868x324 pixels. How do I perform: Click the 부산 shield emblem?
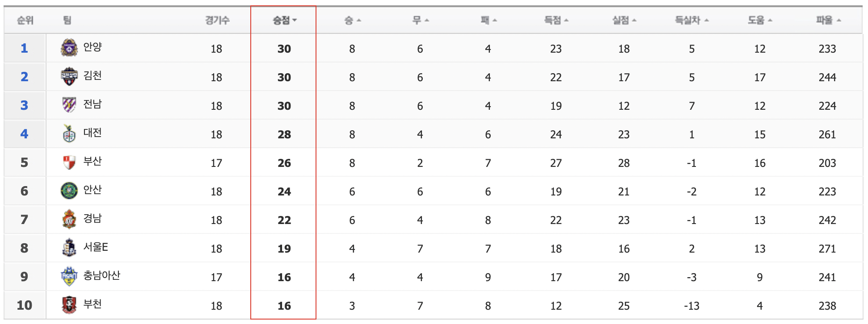pos(69,162)
